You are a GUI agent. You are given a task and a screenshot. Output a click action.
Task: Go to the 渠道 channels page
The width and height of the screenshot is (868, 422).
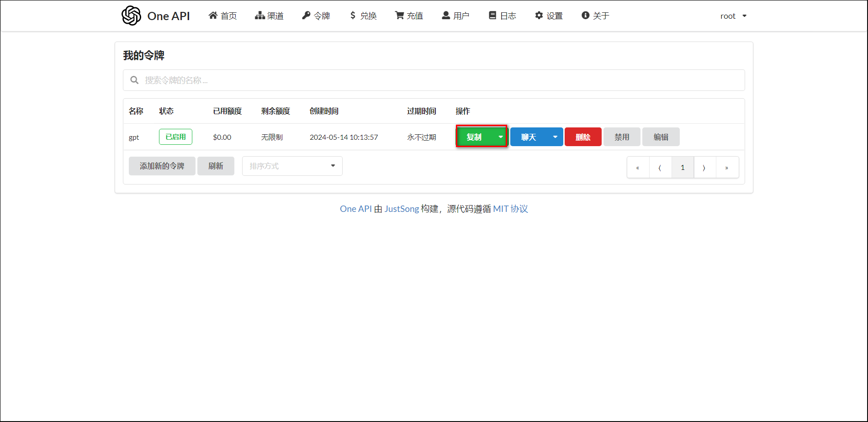(269, 16)
